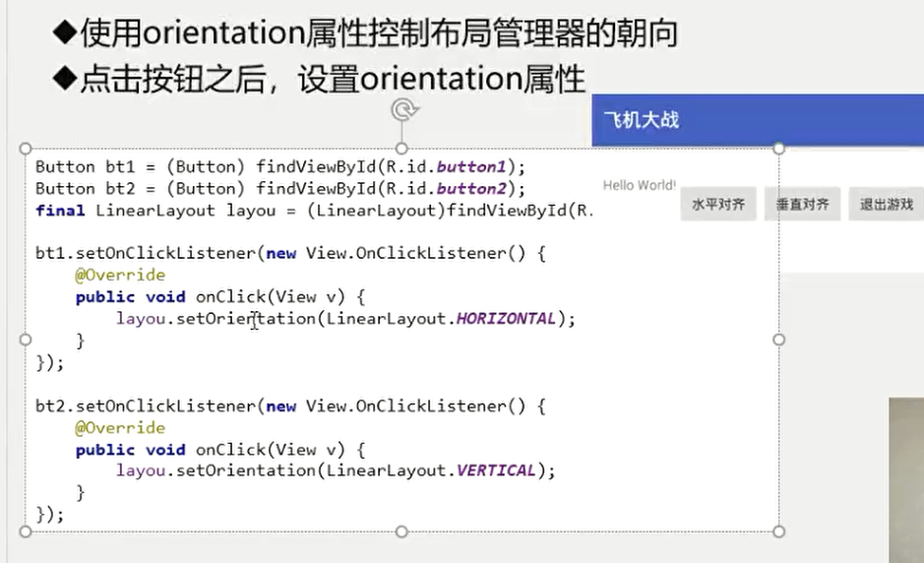The width and height of the screenshot is (924, 563).
Task: Click the top-left resize handle of the code box
Action: (26, 149)
